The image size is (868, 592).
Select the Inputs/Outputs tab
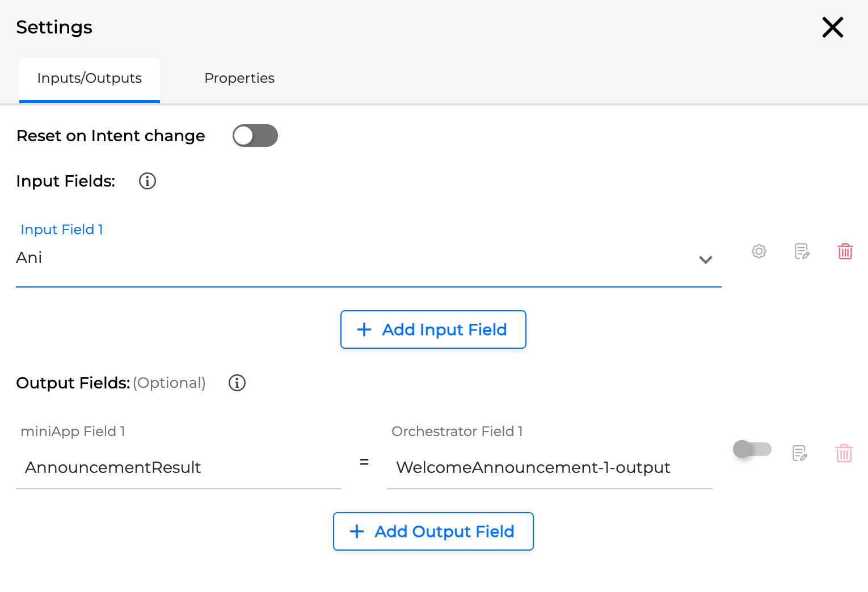click(89, 78)
